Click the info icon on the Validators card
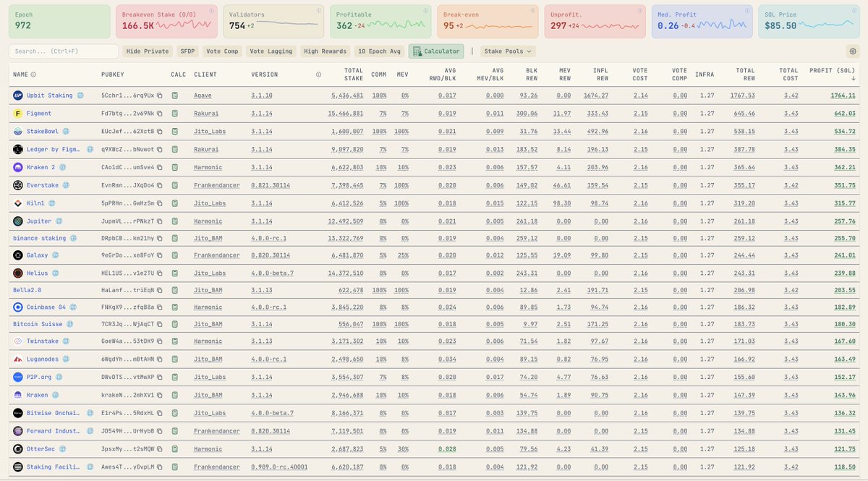Screen dimensions: 868x481 tap(318, 12)
